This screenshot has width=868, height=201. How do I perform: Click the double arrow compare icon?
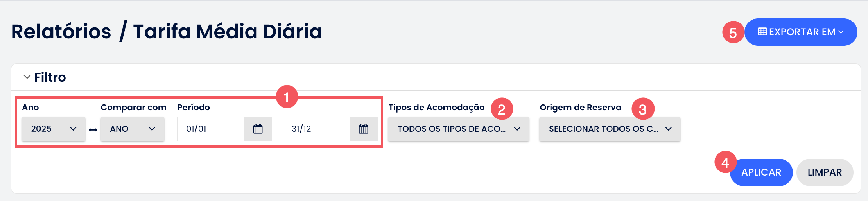pyautogui.click(x=93, y=130)
